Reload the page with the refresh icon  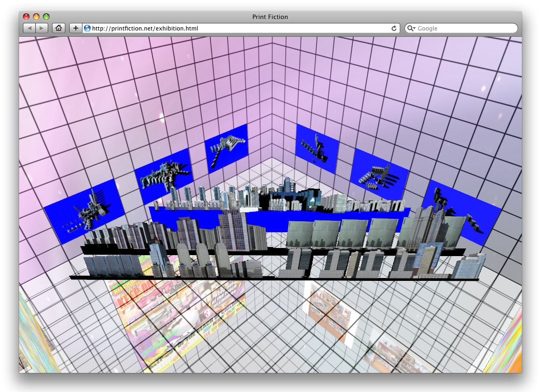click(x=394, y=28)
